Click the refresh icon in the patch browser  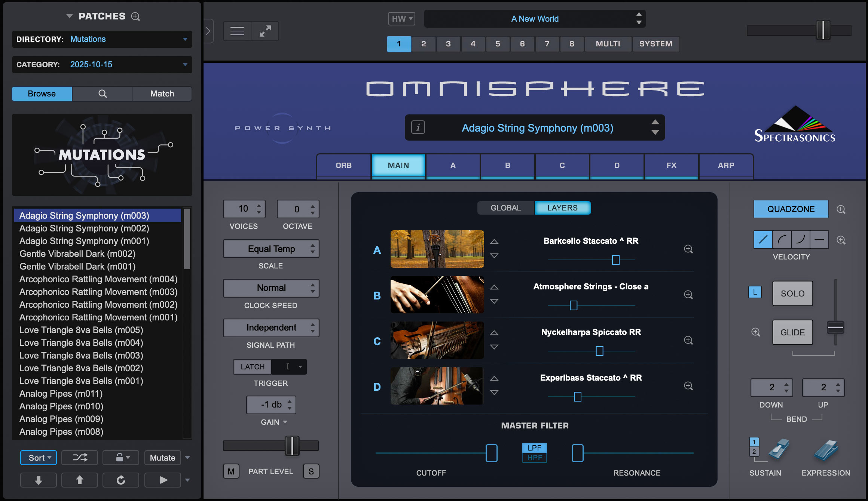tap(120, 480)
